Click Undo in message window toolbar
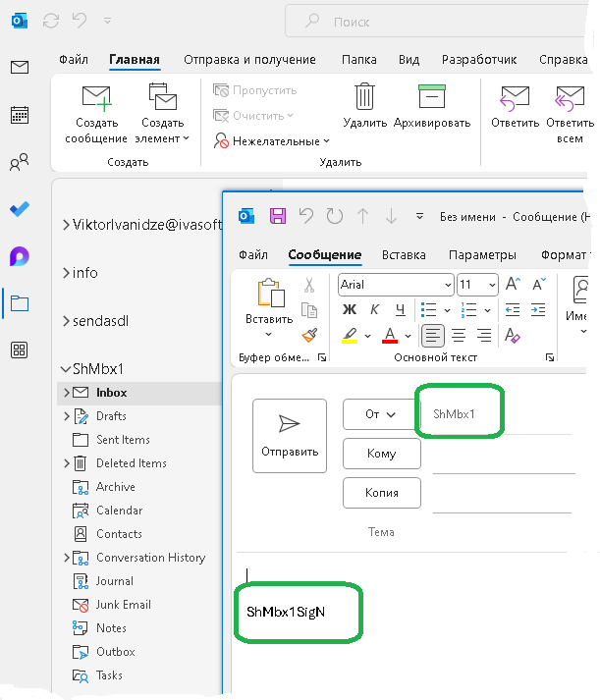 (306, 216)
